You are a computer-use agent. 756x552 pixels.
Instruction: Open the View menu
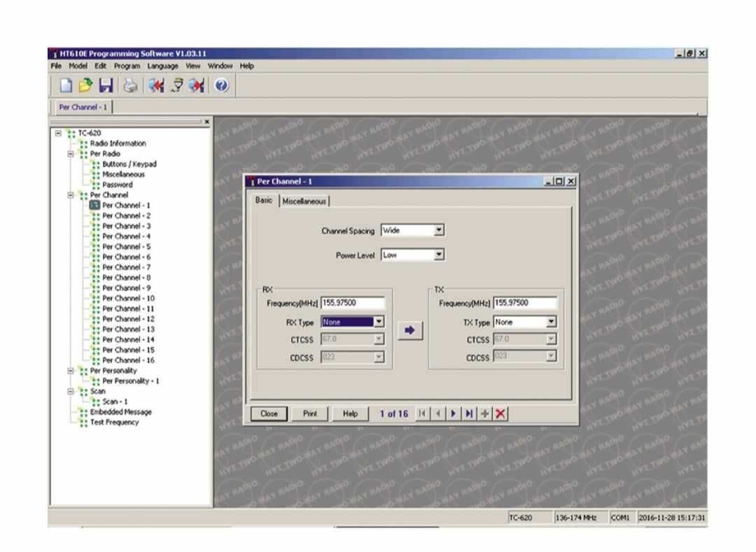(x=193, y=66)
